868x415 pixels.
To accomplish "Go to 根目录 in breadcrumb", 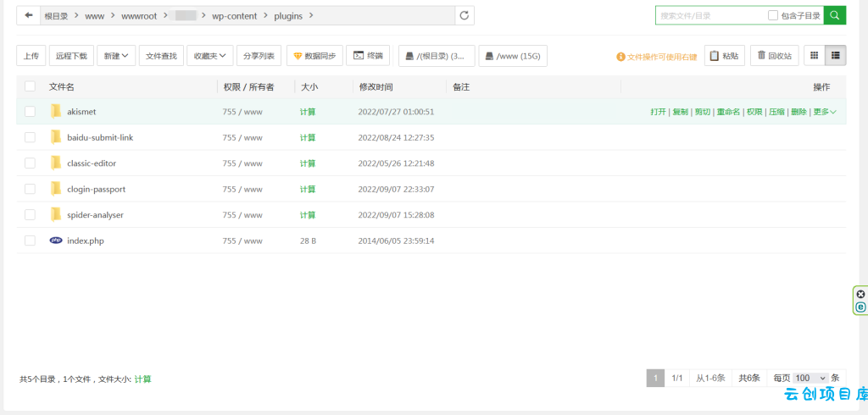I will [56, 16].
